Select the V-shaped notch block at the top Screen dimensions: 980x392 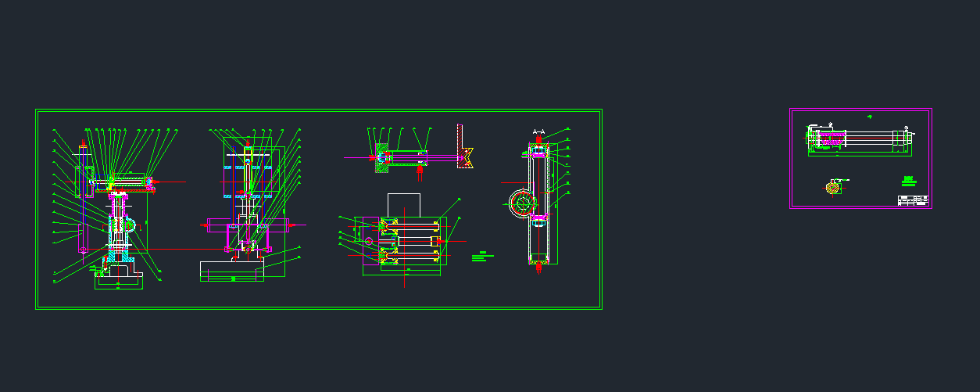pyautogui.click(x=467, y=156)
